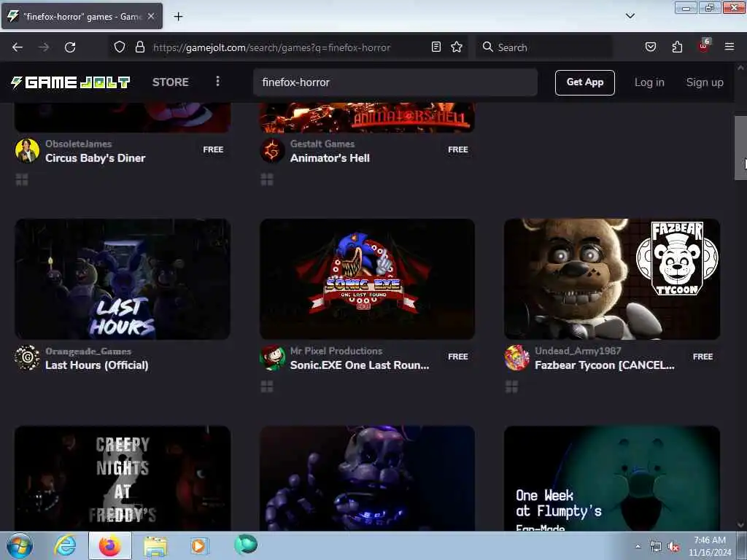Open Game Jolt more options dots menu
Image resolution: width=747 pixels, height=560 pixels.
point(217,82)
